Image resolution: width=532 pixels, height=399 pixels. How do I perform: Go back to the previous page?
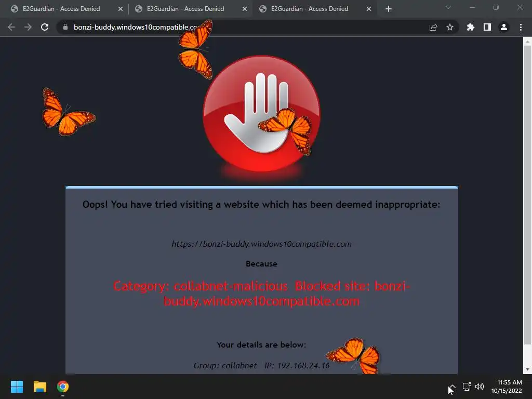(11, 27)
